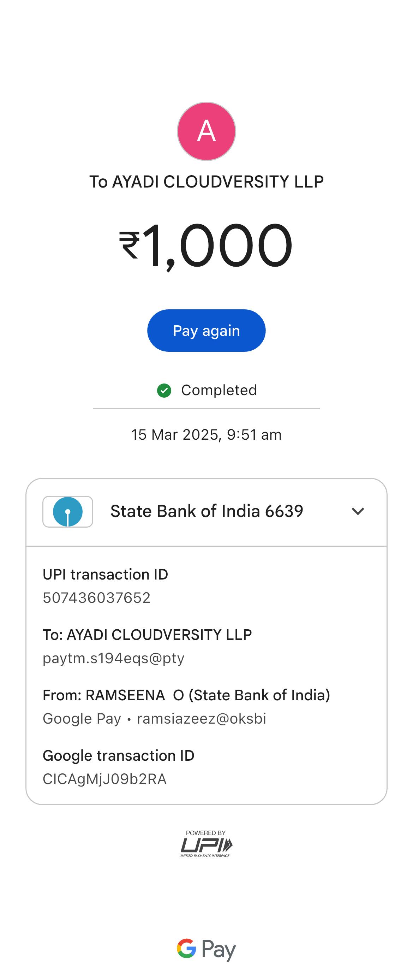
Task: Click the "UPI transaction ID" label
Action: (105, 575)
